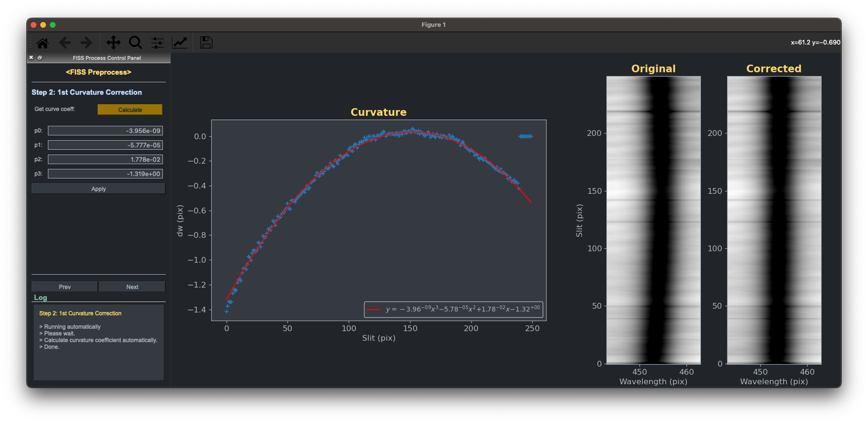This screenshot has height=423, width=868.
Task: Activate the Pan axes tool
Action: (114, 43)
